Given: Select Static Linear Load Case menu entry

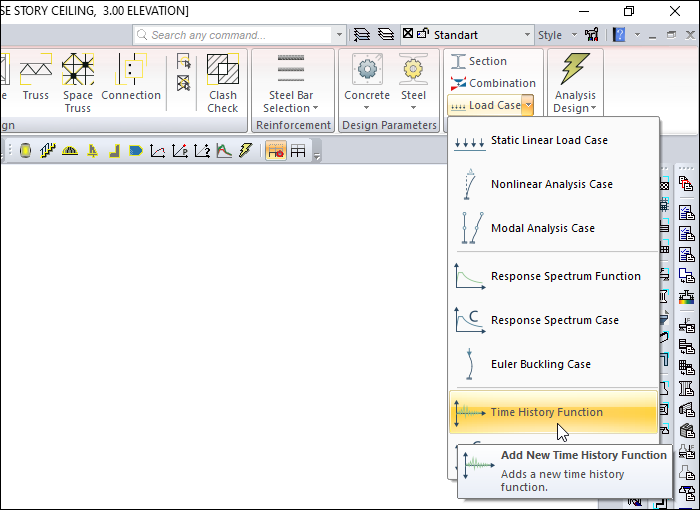Looking at the screenshot, I should pyautogui.click(x=549, y=140).
